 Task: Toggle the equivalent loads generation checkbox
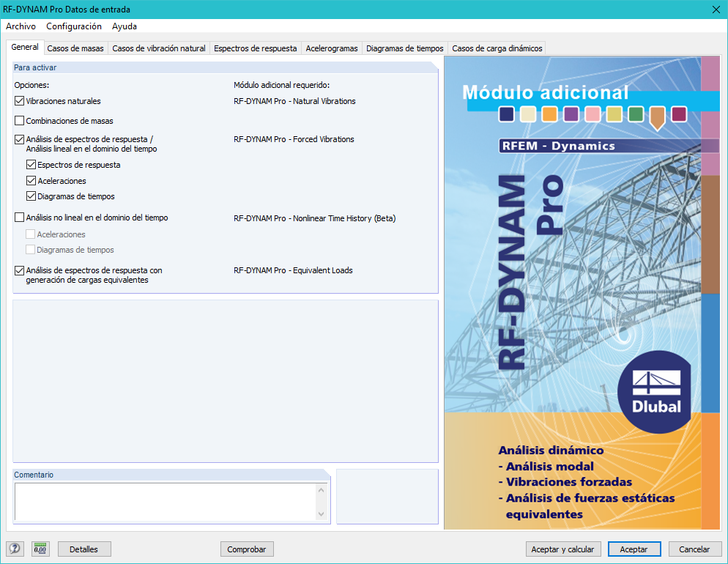[20, 270]
